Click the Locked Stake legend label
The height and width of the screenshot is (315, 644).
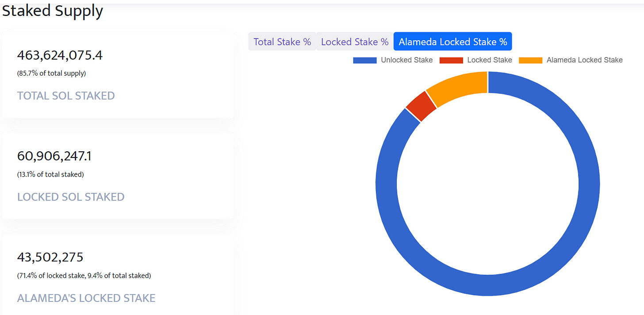pos(490,60)
